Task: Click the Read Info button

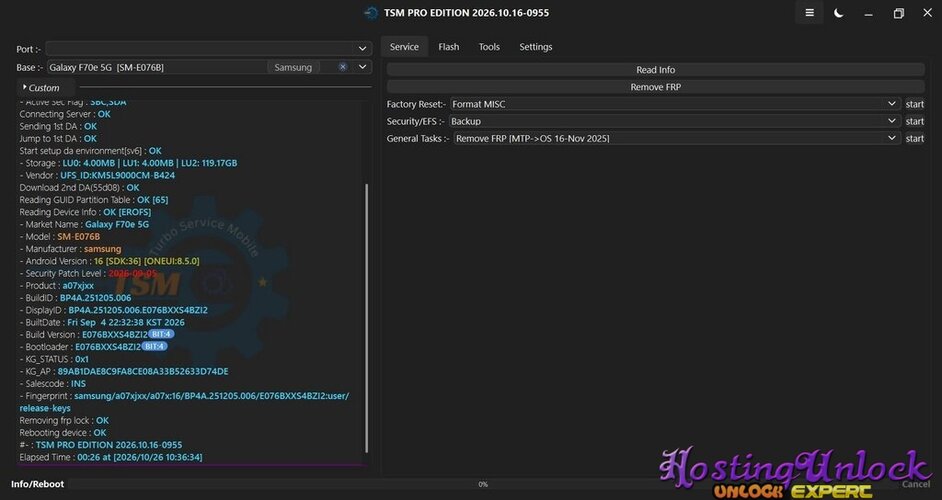Action: coord(655,70)
